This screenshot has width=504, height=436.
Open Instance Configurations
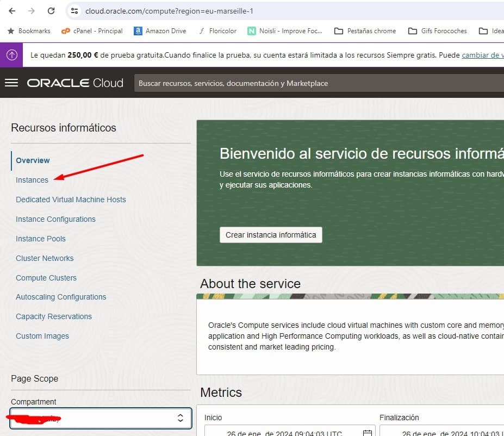click(55, 219)
